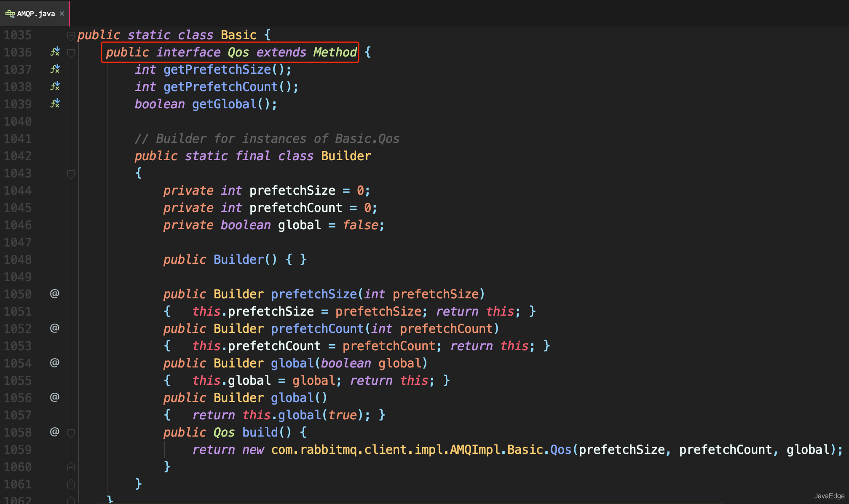This screenshot has height=504, width=849.
Task: Collapse the build() method fold on line 1058
Action: 71,433
